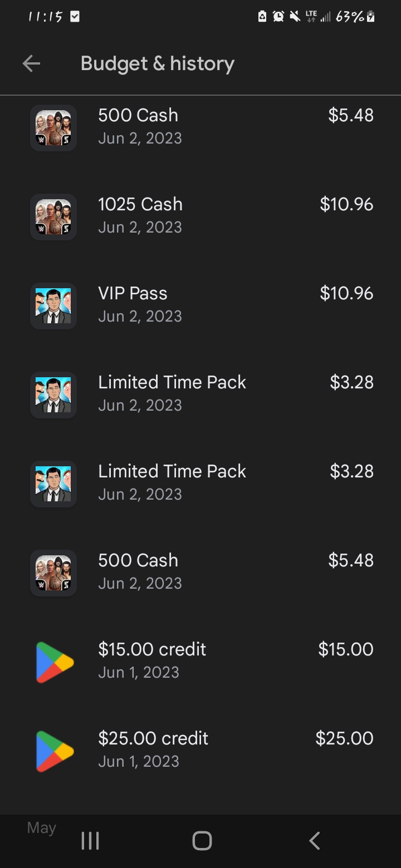
Task: Tap the $10.96 price for VIP Pass
Action: (x=346, y=293)
